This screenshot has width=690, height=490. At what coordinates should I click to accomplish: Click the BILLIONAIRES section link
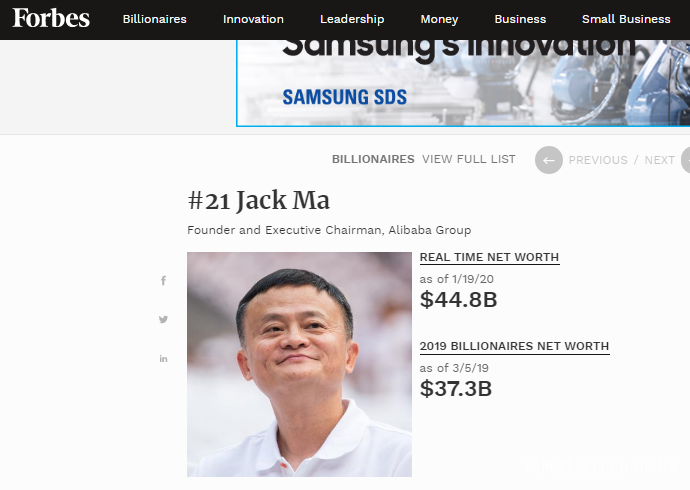pyautogui.click(x=373, y=159)
